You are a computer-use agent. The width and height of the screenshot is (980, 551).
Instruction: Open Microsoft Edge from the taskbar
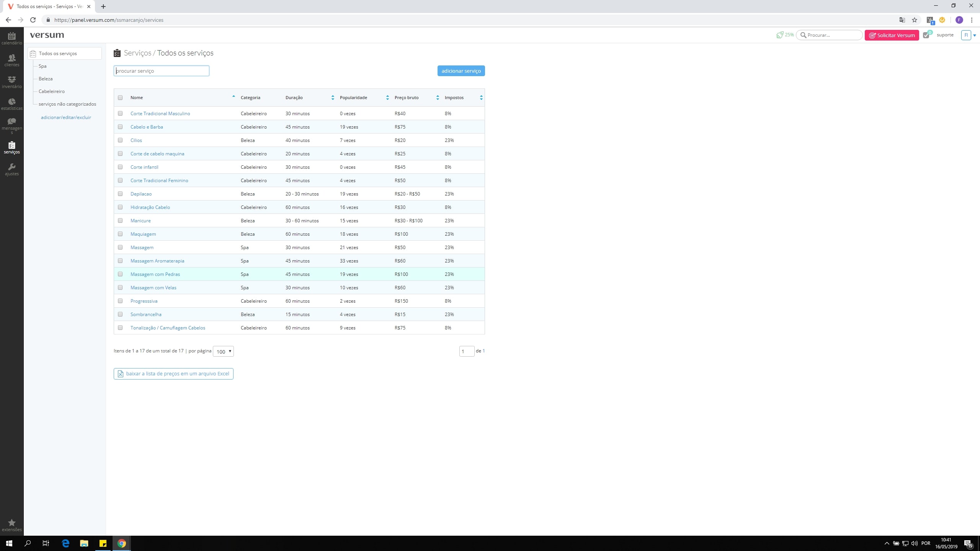click(65, 543)
